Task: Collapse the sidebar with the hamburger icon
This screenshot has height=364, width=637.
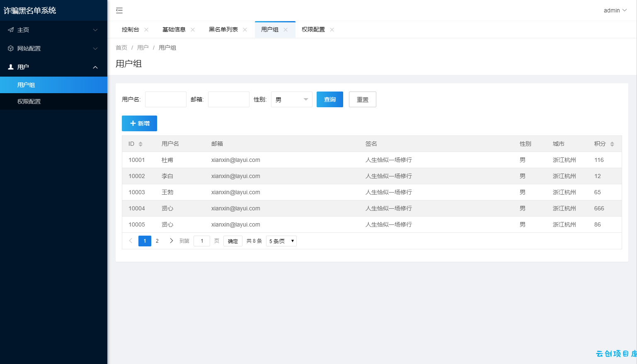Action: point(119,10)
